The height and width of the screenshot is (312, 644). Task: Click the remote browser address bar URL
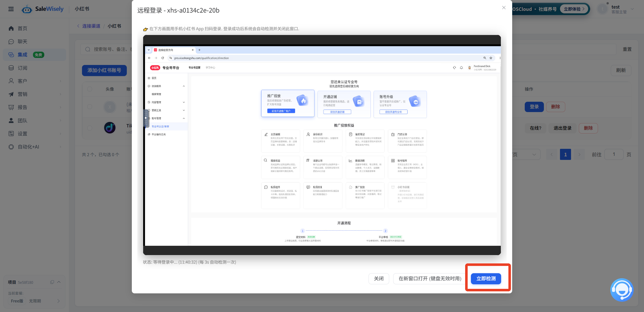tap(202, 58)
